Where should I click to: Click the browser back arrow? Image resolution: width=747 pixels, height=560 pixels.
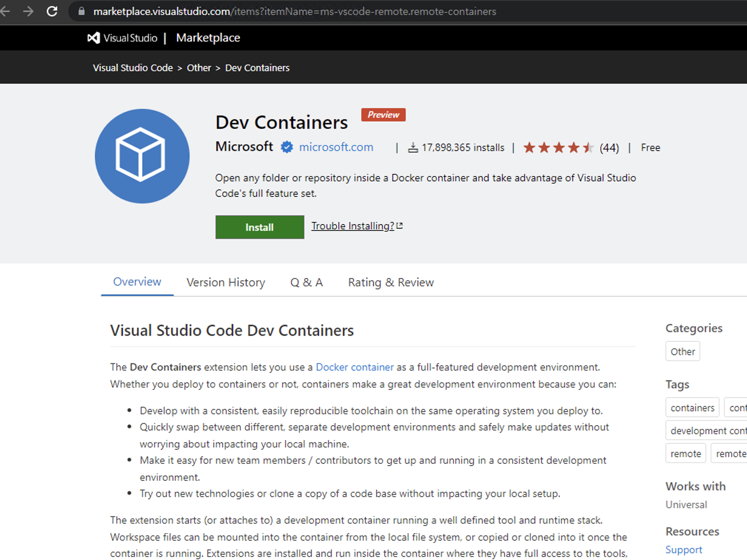pyautogui.click(x=5, y=11)
